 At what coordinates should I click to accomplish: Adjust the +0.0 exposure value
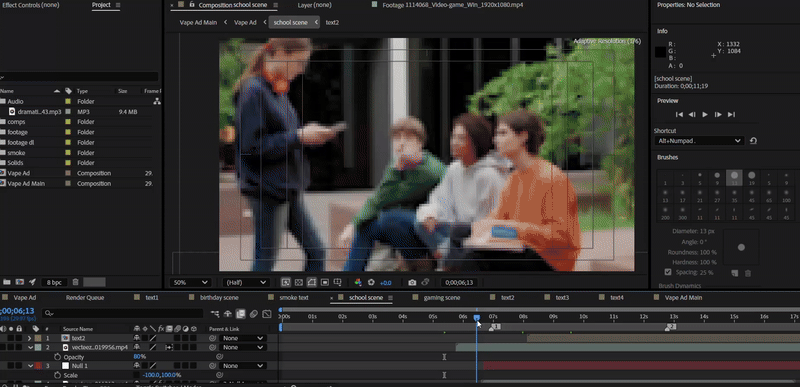pyautogui.click(x=386, y=283)
